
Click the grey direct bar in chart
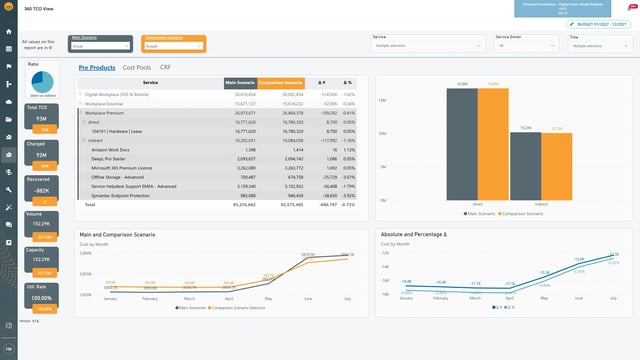pyautogui.click(x=462, y=144)
